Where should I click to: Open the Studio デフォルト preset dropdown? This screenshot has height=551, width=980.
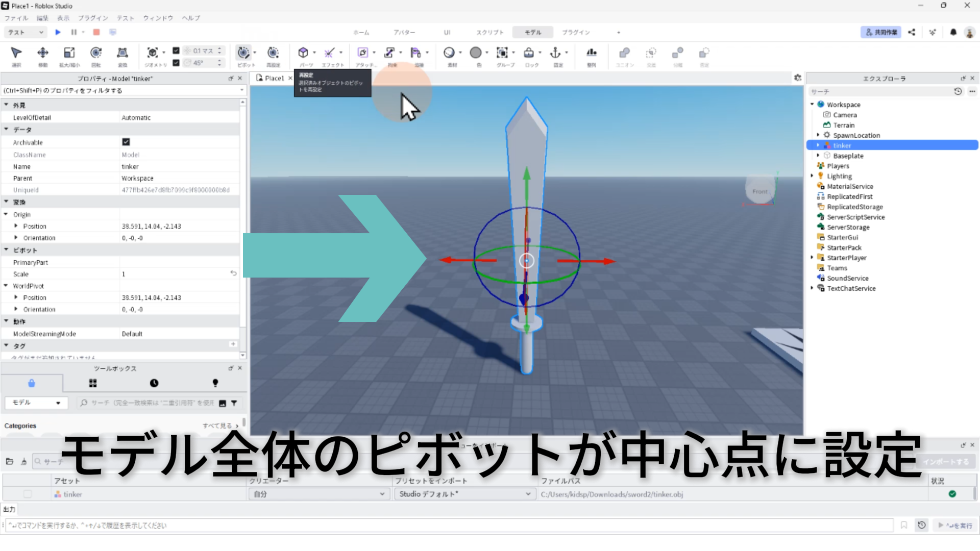pyautogui.click(x=464, y=494)
